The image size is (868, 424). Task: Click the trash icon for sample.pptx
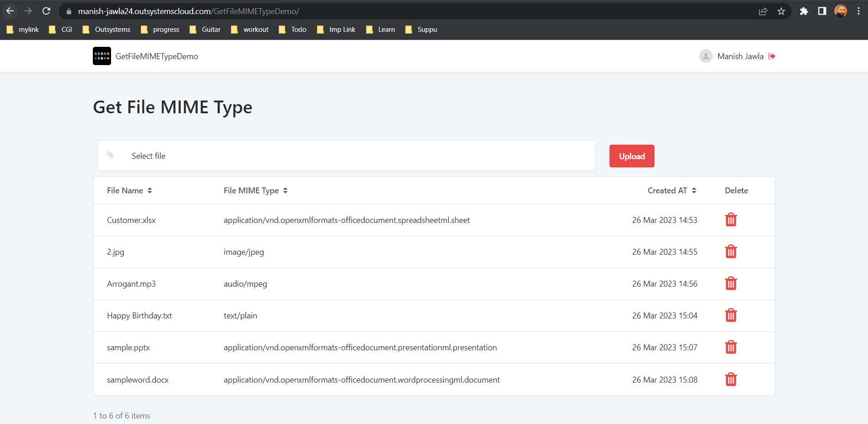click(731, 347)
